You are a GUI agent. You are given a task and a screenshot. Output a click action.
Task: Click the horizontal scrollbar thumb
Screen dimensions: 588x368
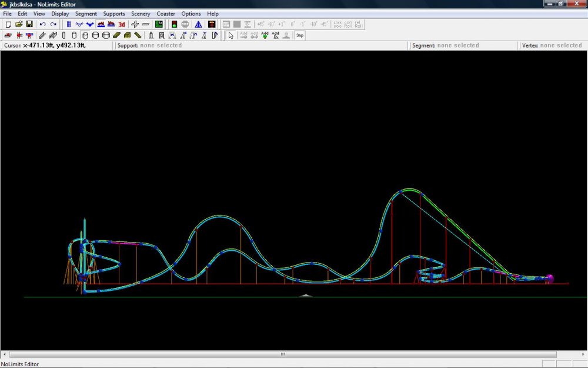283,354
